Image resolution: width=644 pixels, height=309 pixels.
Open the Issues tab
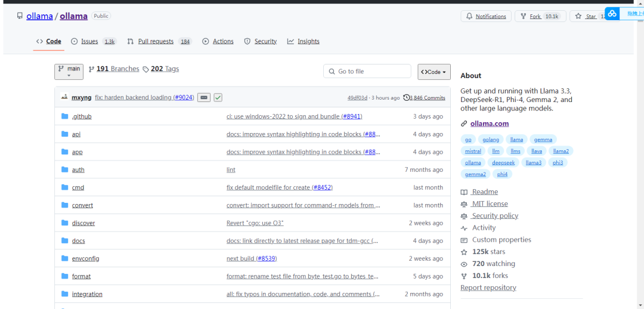[x=94, y=41]
